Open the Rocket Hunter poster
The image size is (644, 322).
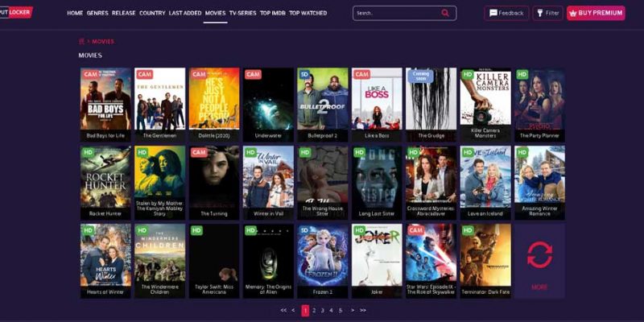(105, 183)
